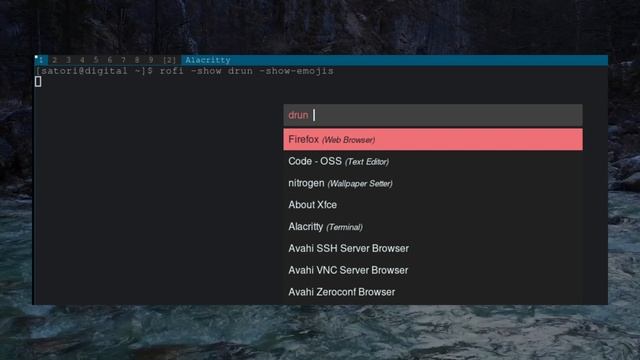Click the [2] layout indicator in bar
Image resolution: width=640 pixels, height=360 pixels.
click(x=169, y=60)
